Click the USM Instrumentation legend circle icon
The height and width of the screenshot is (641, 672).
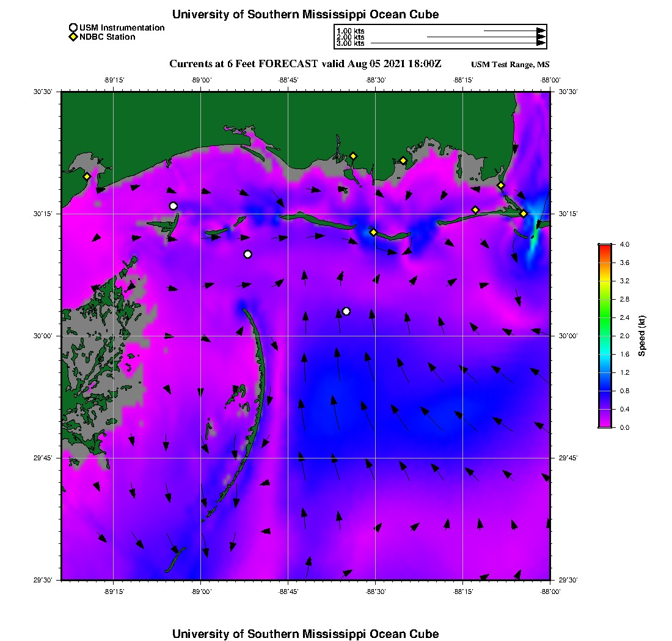[x=73, y=28]
